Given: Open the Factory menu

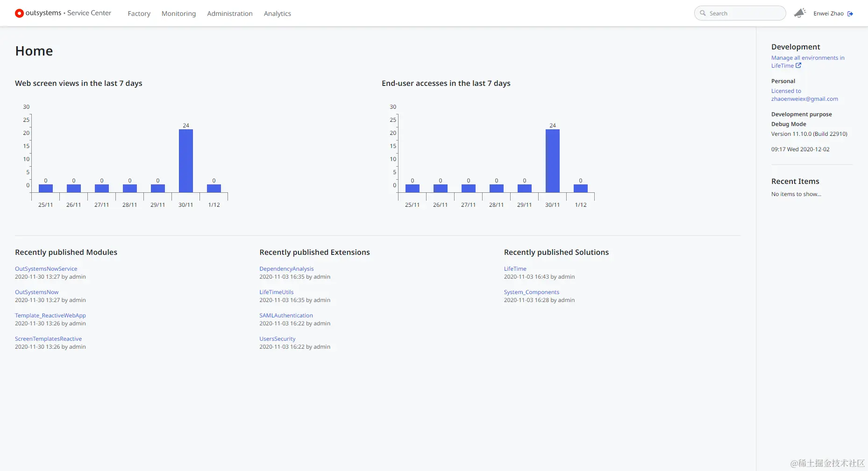Looking at the screenshot, I should [139, 14].
